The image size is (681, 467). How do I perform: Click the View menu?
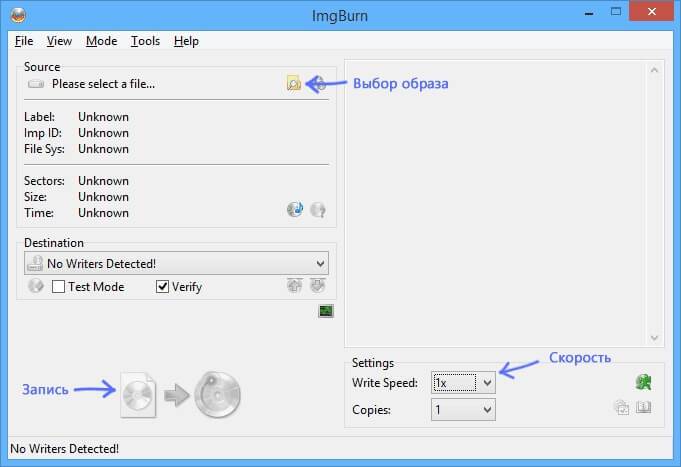pos(59,41)
